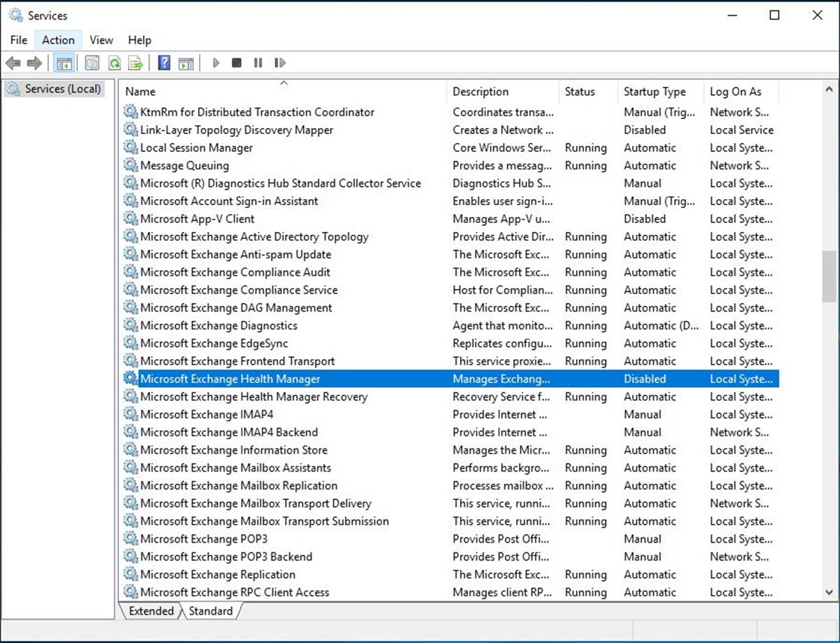Toggle the Show/Hide Console Tree toolbar icon
Screen dimensions: 840x643
64,64
